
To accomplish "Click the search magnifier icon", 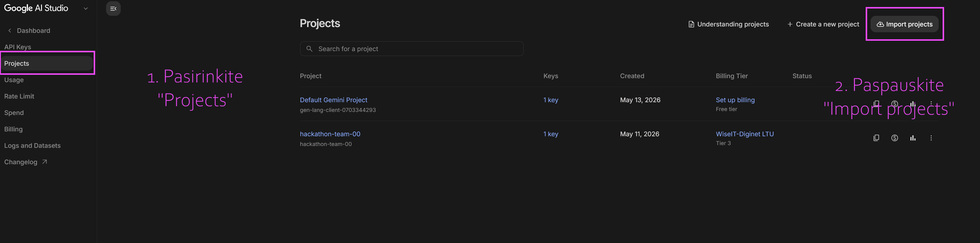I will pyautogui.click(x=309, y=49).
